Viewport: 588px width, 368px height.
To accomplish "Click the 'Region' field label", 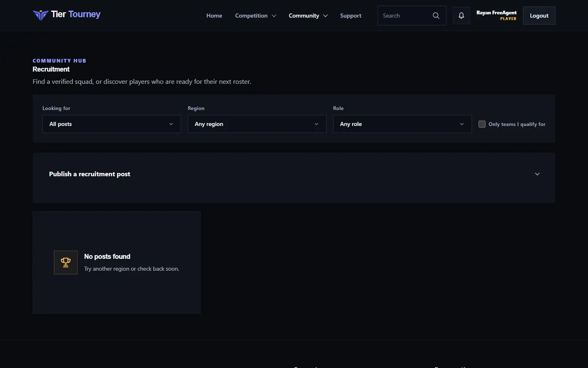I will tap(196, 108).
